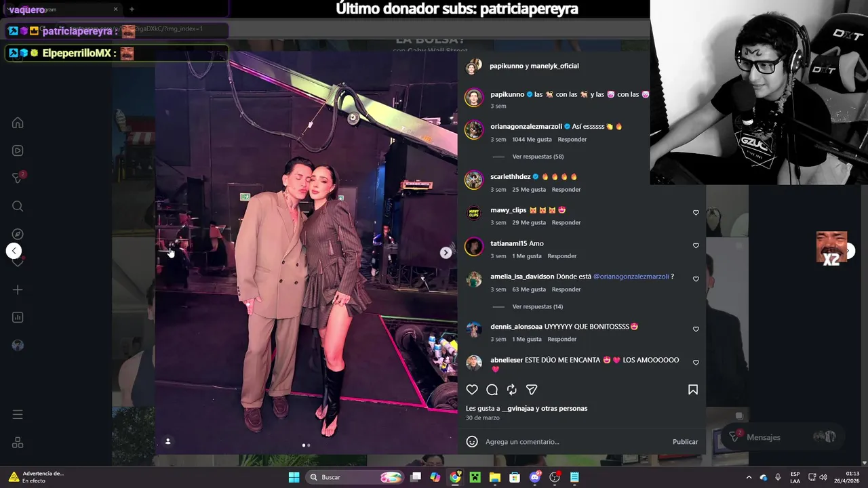Viewport: 868px width, 488px height.
Task: Open the Explore compass icon
Action: 18,234
